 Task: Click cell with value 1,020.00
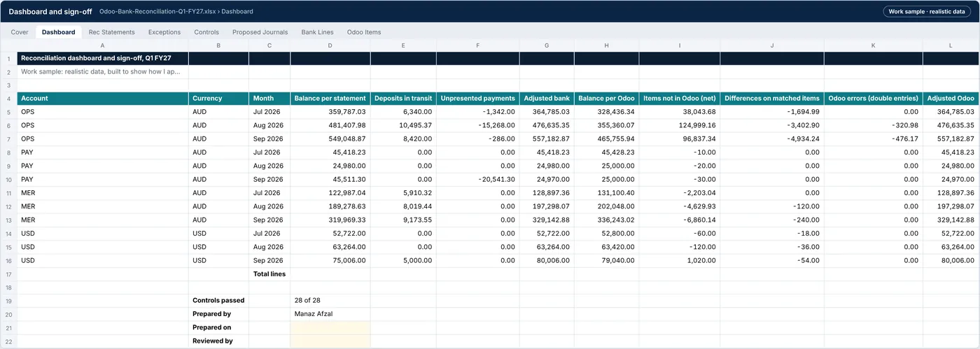click(680, 260)
